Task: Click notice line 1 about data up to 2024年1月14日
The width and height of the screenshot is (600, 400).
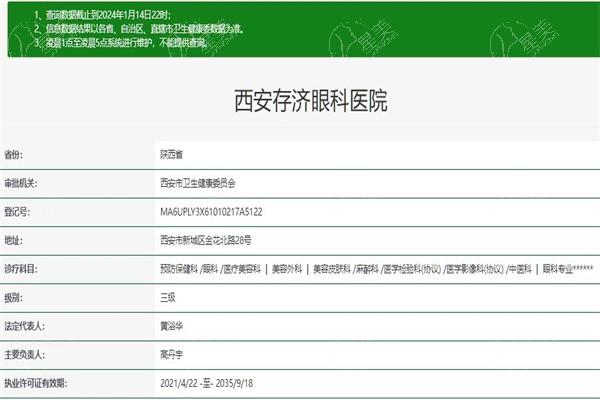Action: click(103, 15)
